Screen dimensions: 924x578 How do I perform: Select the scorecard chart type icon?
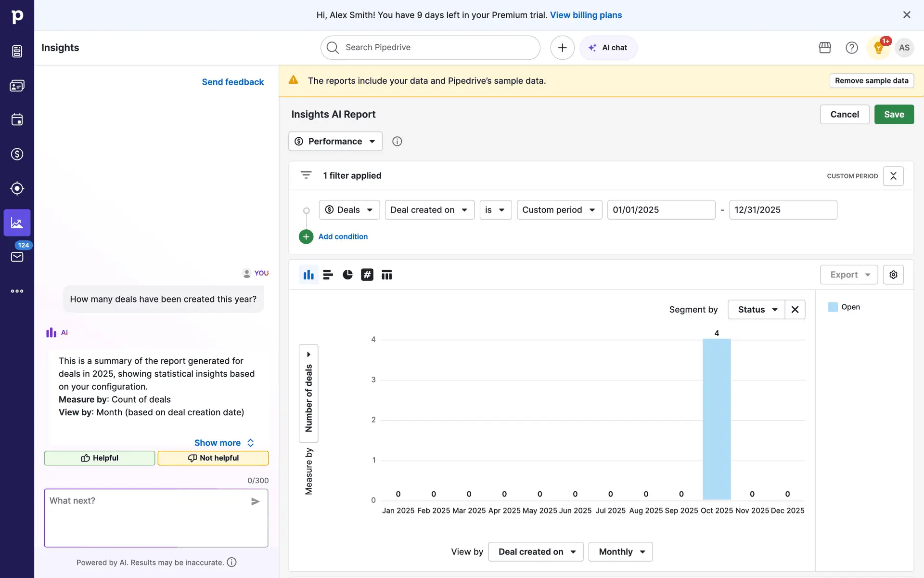click(367, 275)
